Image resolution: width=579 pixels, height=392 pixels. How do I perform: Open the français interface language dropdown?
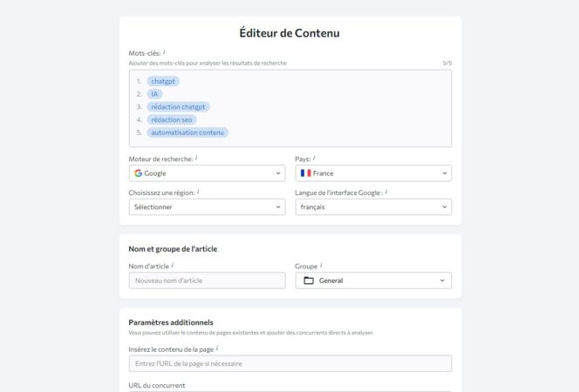tap(373, 207)
